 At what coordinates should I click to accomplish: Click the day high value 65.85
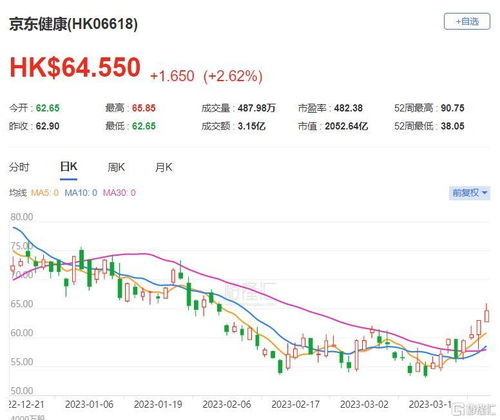point(144,108)
